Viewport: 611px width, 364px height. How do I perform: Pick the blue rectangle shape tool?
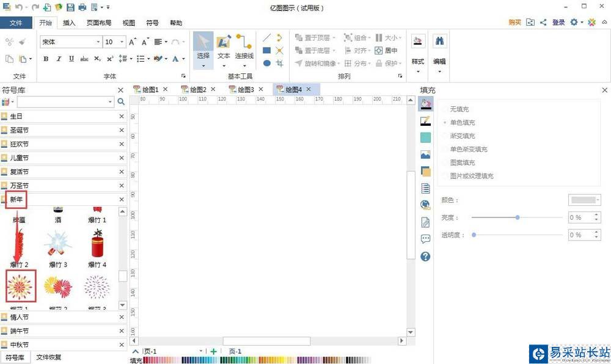click(267, 50)
